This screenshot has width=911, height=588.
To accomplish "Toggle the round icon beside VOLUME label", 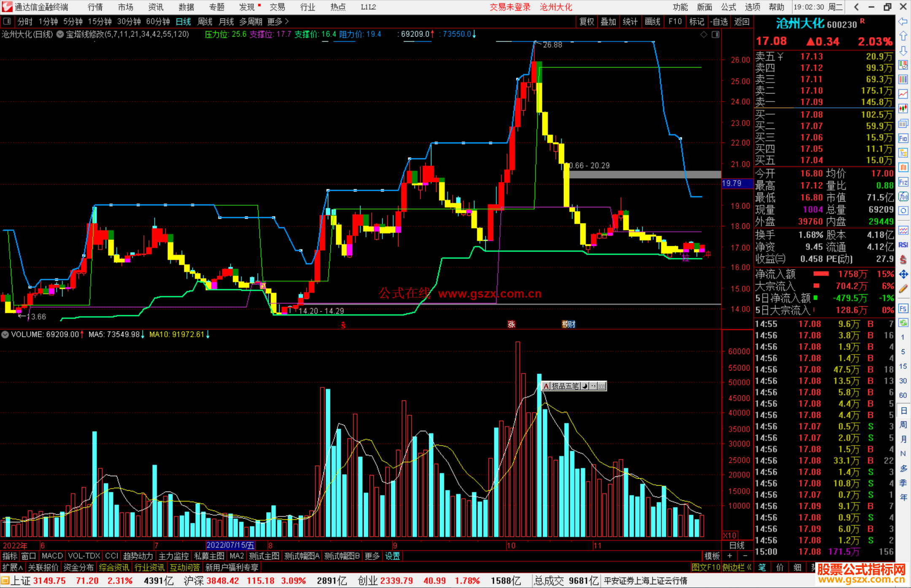I will tap(5, 335).
